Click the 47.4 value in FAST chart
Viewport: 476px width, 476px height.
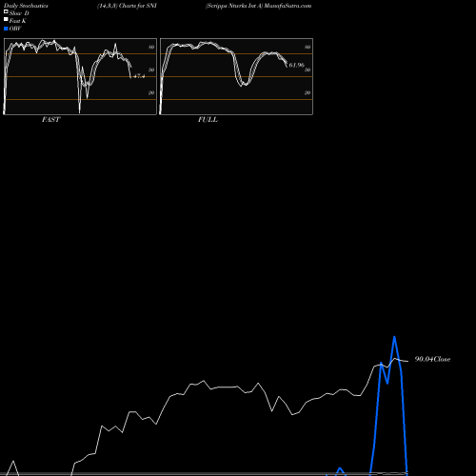tap(139, 76)
